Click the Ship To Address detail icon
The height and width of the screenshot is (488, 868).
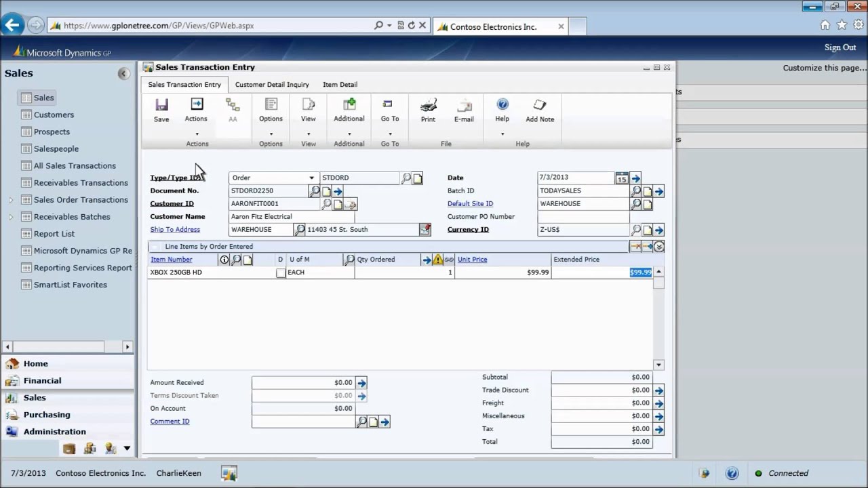pyautogui.click(x=425, y=230)
